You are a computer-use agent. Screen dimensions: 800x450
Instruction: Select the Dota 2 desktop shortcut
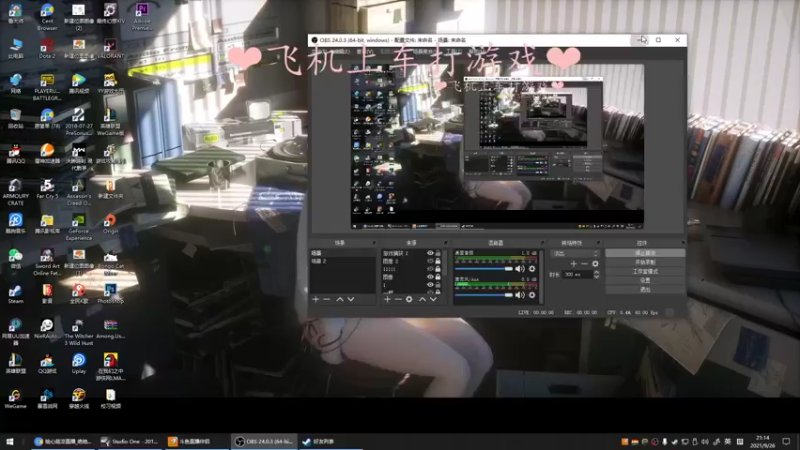(x=47, y=48)
